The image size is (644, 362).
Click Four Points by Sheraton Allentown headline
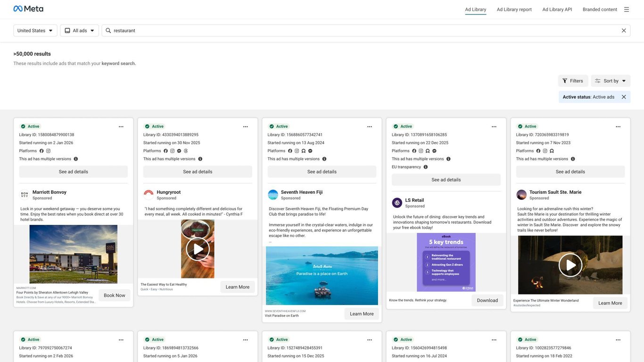pos(52,293)
